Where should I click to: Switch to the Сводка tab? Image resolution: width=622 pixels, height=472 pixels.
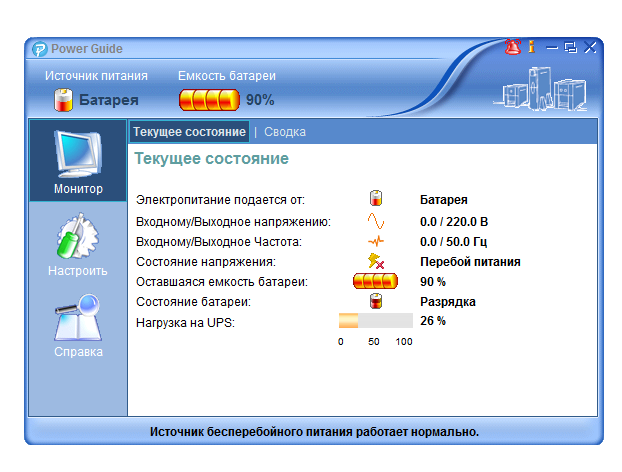coord(285,132)
